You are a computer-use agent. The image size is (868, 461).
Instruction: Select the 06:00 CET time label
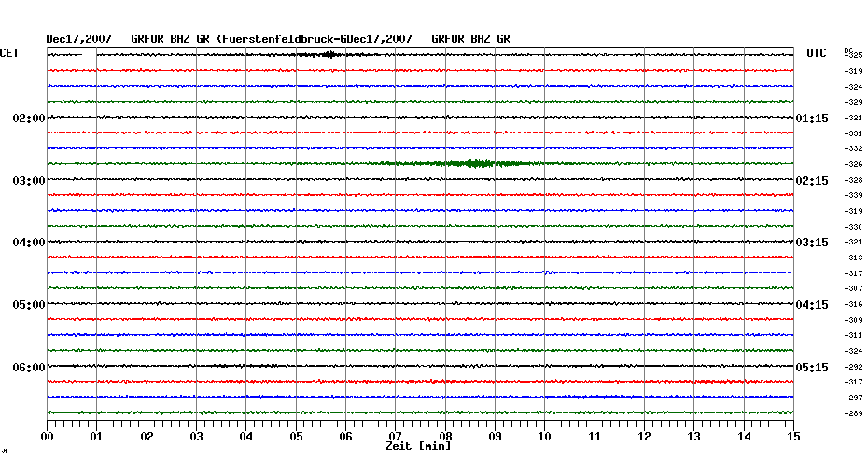(x=29, y=368)
